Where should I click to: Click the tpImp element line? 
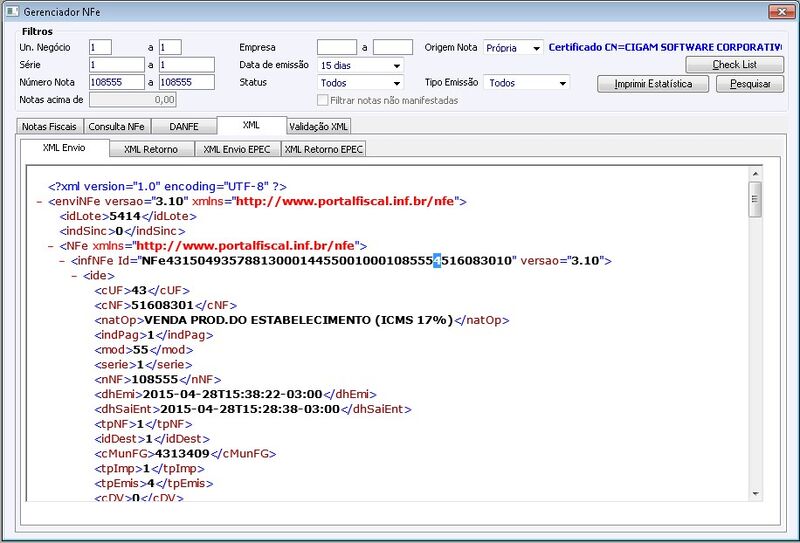(x=149, y=468)
